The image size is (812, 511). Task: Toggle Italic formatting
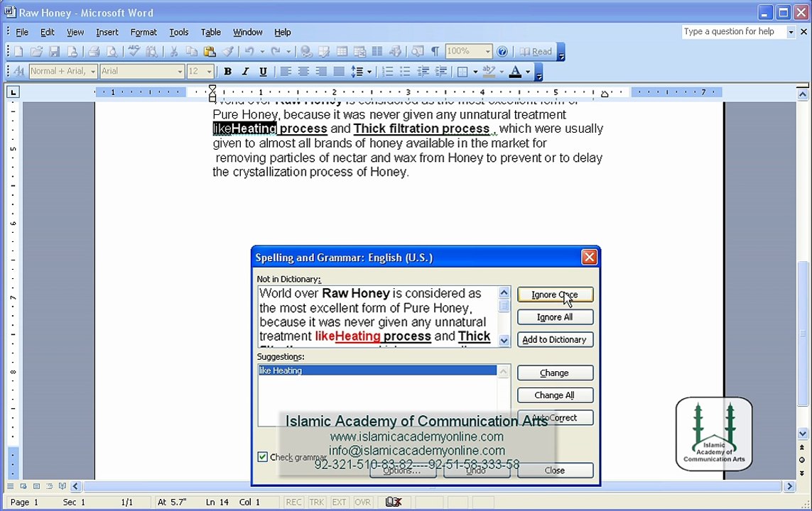point(246,72)
